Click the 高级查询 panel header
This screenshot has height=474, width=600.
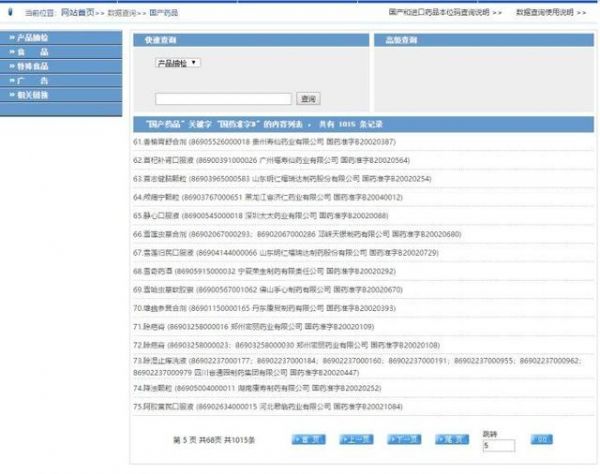(484, 40)
